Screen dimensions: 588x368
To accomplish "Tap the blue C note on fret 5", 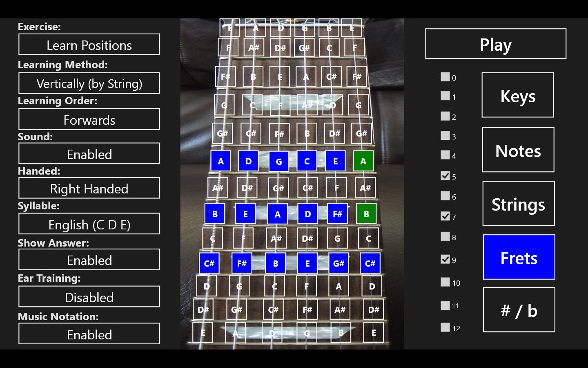I will [307, 161].
